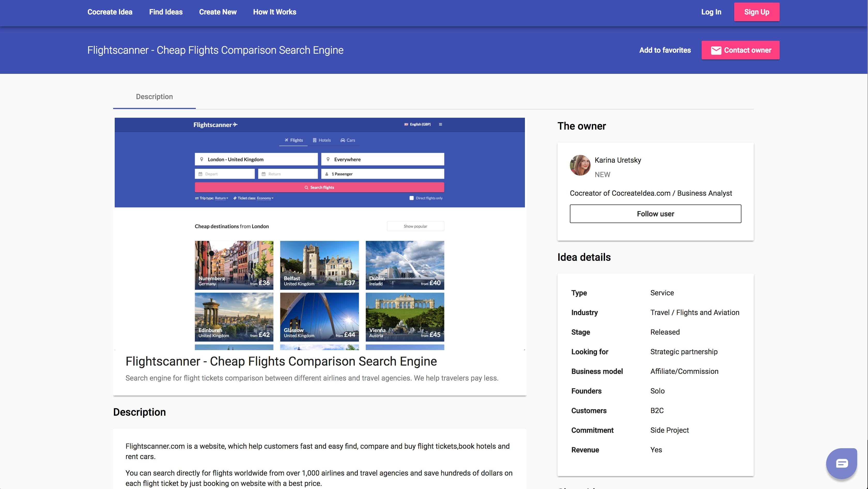Open the 1 Passenger selector
868x489 pixels.
[x=382, y=174]
